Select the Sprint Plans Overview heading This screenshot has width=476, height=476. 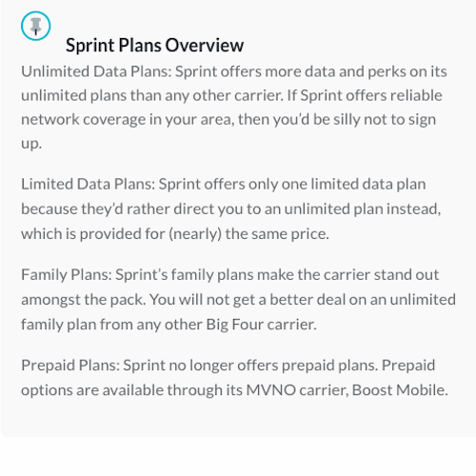[154, 45]
